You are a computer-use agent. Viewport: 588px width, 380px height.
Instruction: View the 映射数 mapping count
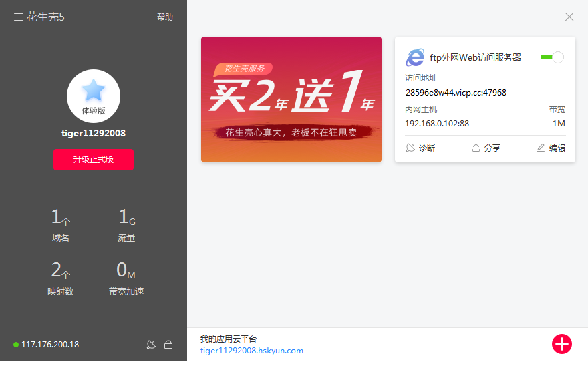click(60, 278)
